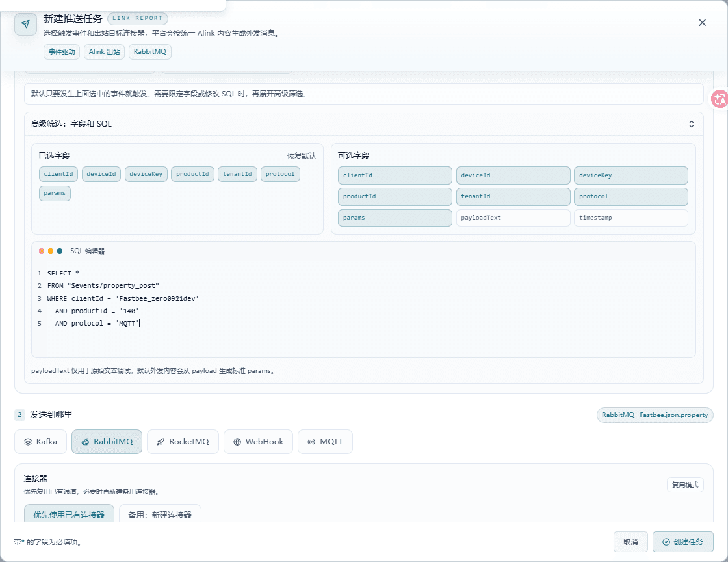This screenshot has width=728, height=562.
Task: Select the Kafka connector type
Action: click(x=41, y=441)
